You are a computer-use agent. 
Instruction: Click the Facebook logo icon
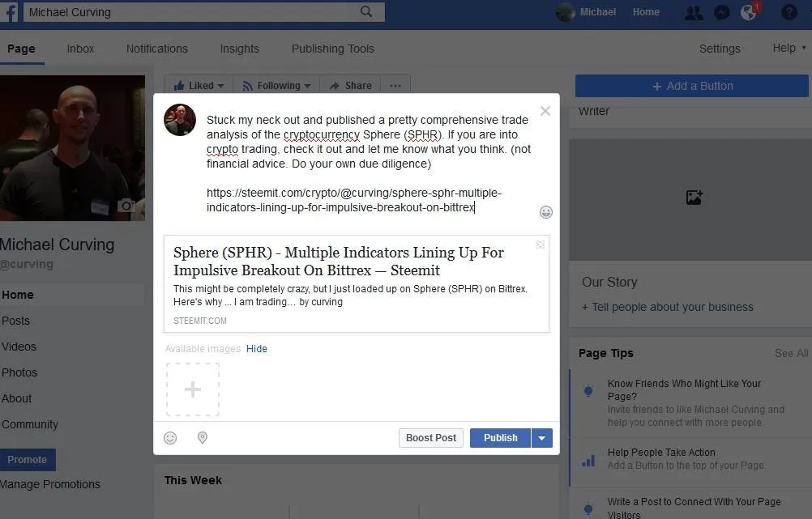coord(10,12)
